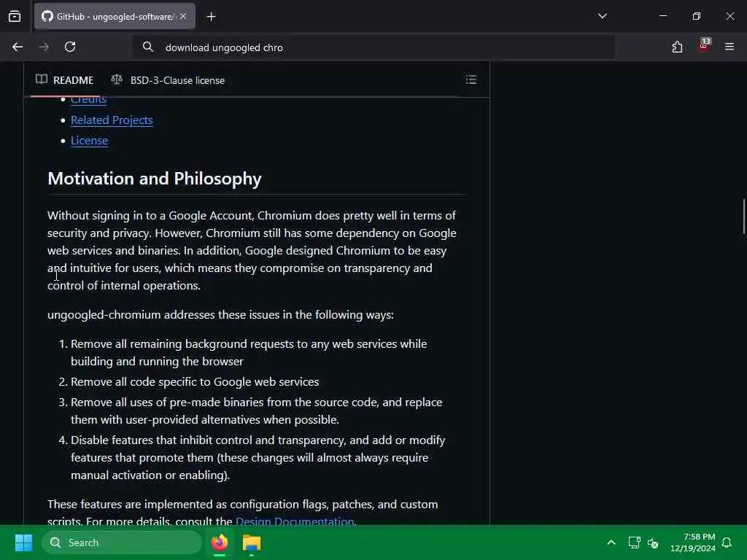Click the search magnifier in address bar
747x560 pixels.
[x=147, y=47]
